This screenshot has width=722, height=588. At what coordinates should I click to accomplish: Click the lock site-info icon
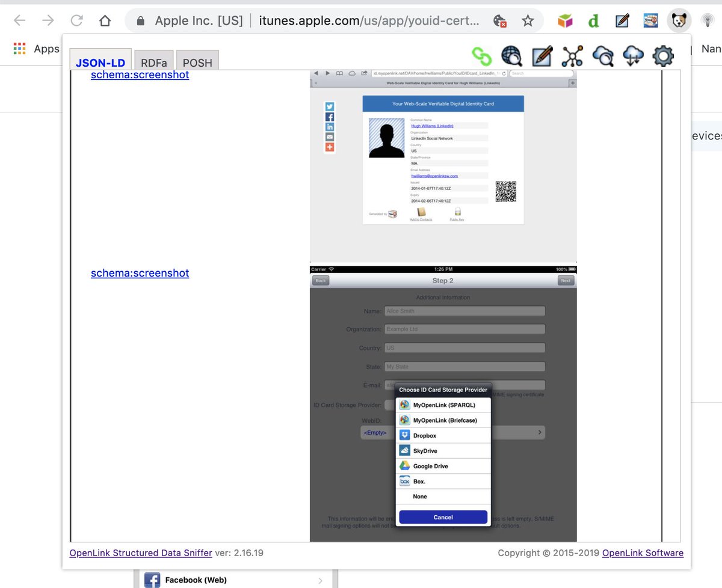point(141,21)
